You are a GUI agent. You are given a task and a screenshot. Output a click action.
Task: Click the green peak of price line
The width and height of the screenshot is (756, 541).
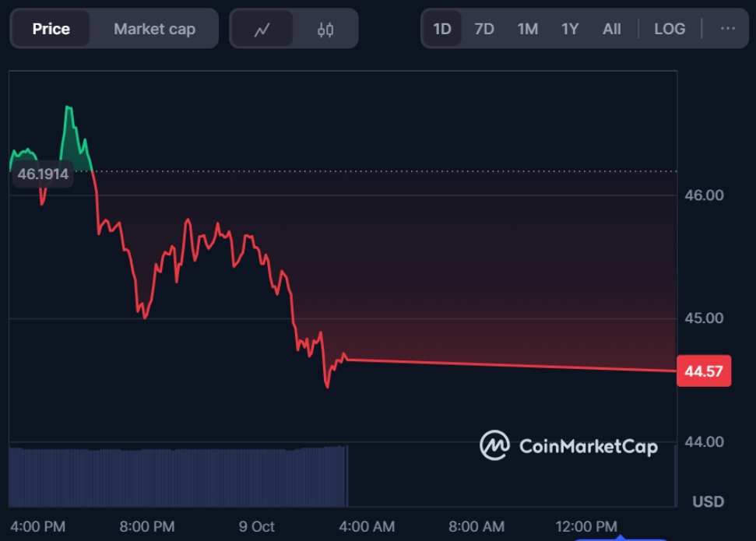tap(69, 107)
